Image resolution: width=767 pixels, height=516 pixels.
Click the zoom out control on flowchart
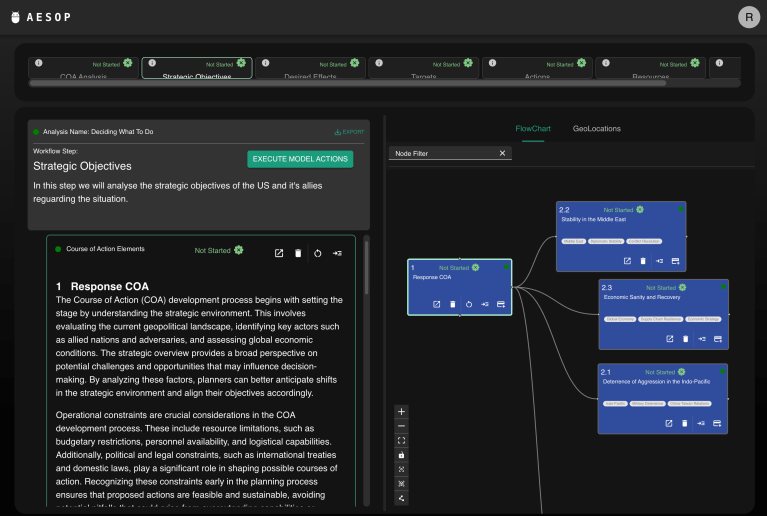click(x=401, y=426)
